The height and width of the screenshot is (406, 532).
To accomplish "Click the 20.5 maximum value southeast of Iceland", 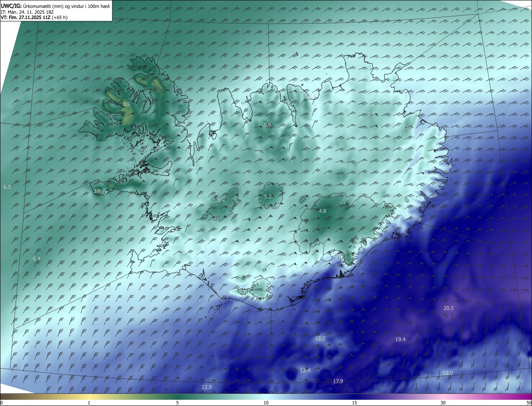I will pyautogui.click(x=448, y=308).
